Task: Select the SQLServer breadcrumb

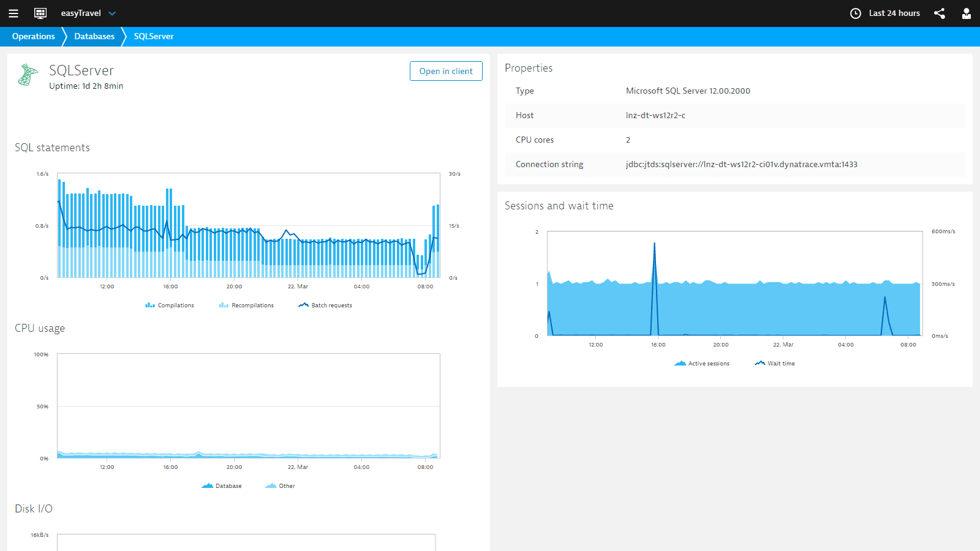Action: click(154, 36)
